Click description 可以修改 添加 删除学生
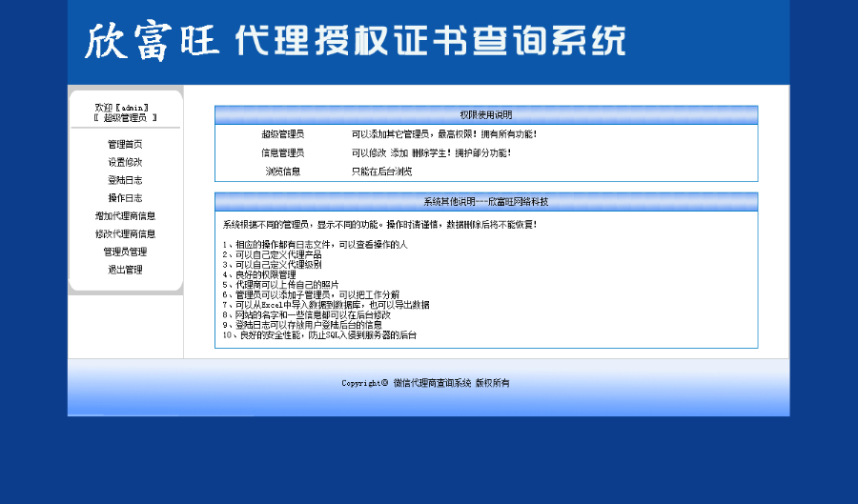This screenshot has height=504, width=858. 431,153
